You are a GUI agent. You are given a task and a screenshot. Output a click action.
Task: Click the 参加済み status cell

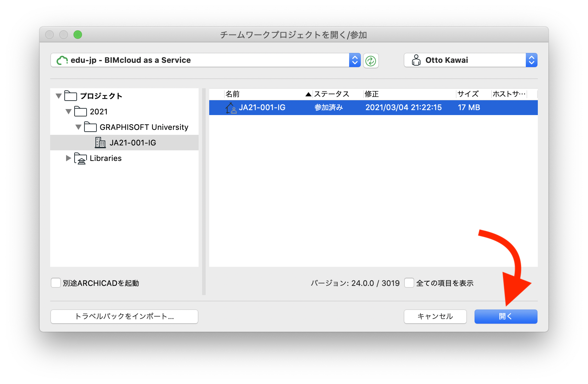coord(329,108)
